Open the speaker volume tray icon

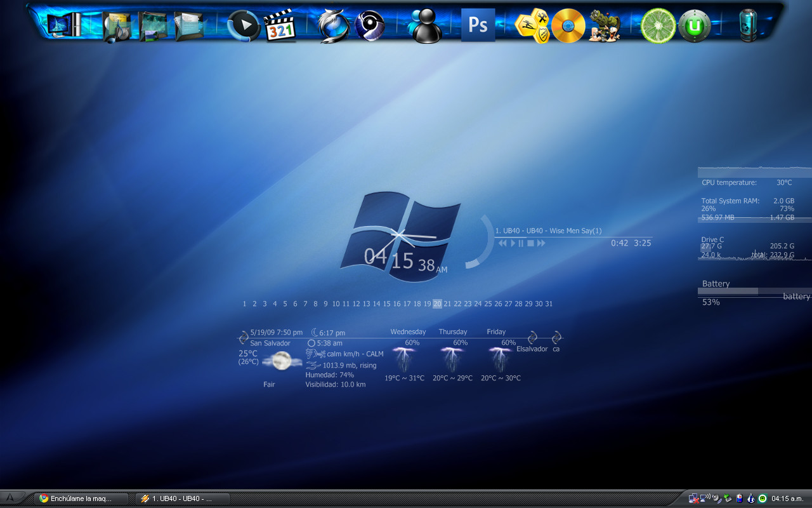pyautogui.click(x=717, y=499)
